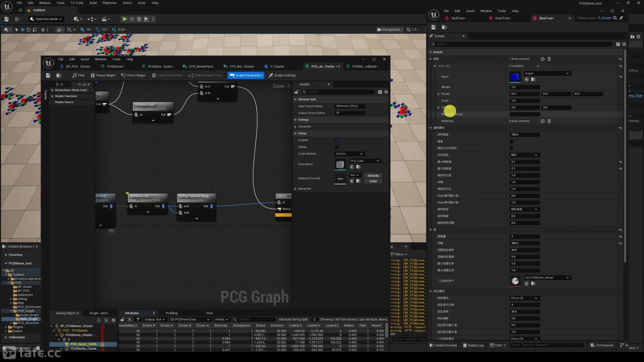
Task: Open the 扰乱模式 PerLin 2D dropdown
Action: 525,298
